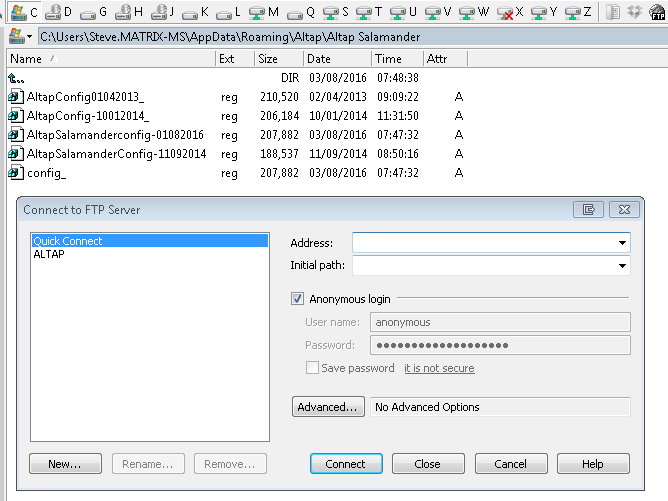
Task: Open the 'it is not secure' link
Action: [439, 368]
